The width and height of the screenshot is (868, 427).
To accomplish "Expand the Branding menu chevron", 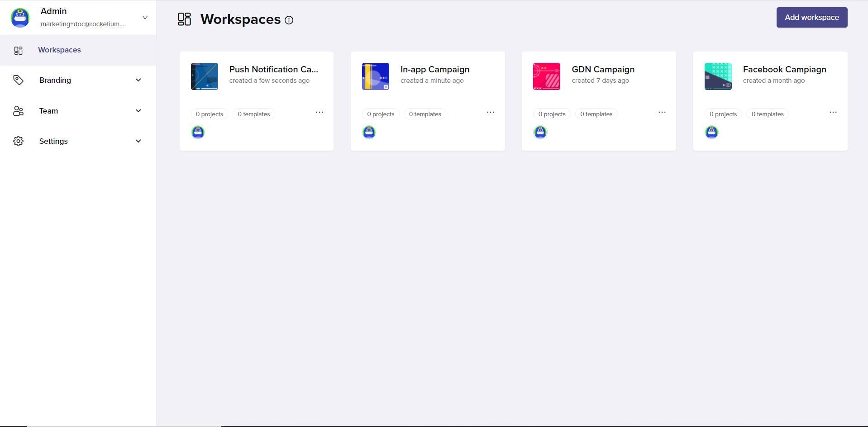I will point(138,80).
